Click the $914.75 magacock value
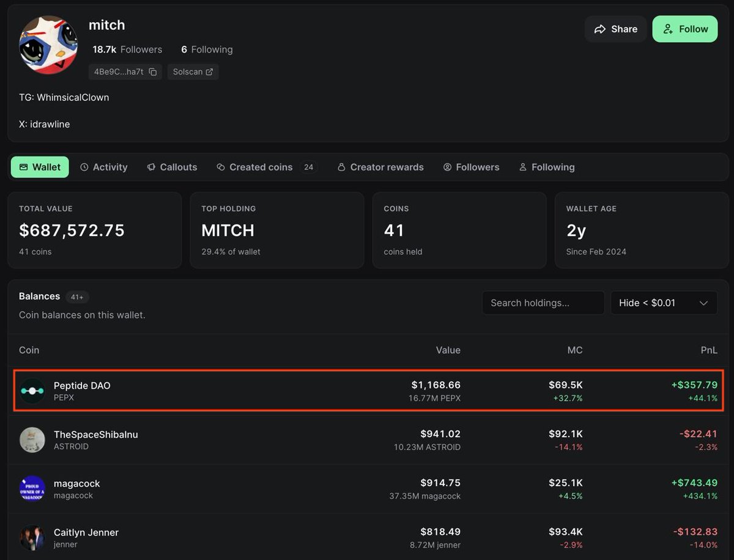The image size is (734, 560). coord(440,483)
